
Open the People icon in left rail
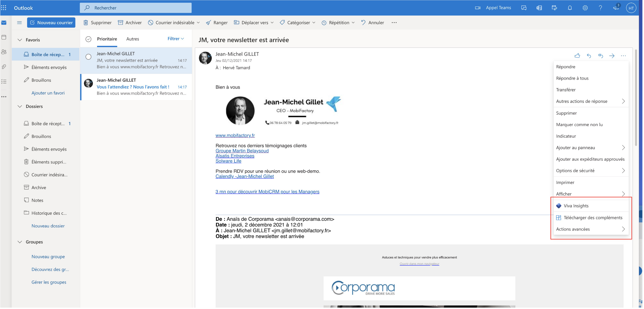(x=4, y=52)
